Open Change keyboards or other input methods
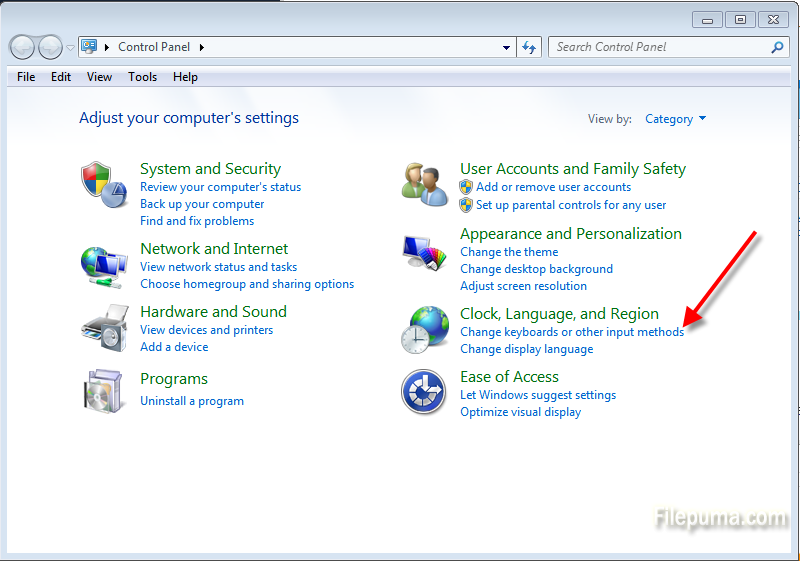The width and height of the screenshot is (800, 561). (x=572, y=332)
